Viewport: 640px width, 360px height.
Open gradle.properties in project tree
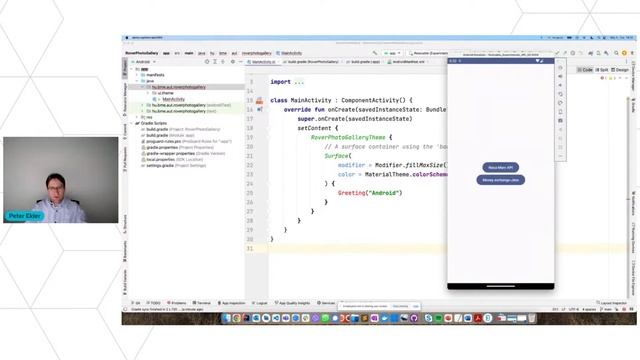point(177,147)
